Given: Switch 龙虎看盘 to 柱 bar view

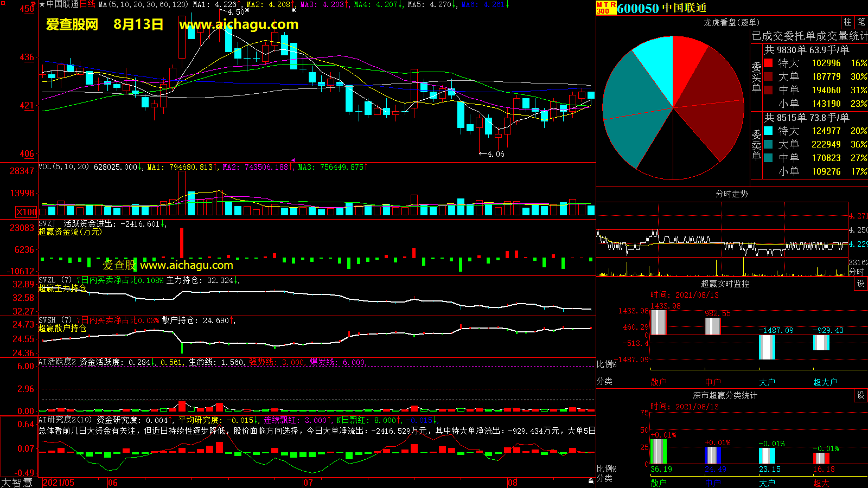Looking at the screenshot, I should click(847, 22).
